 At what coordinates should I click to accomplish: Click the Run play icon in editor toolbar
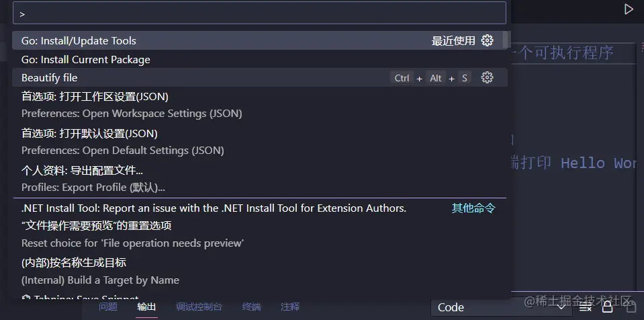pos(629,9)
